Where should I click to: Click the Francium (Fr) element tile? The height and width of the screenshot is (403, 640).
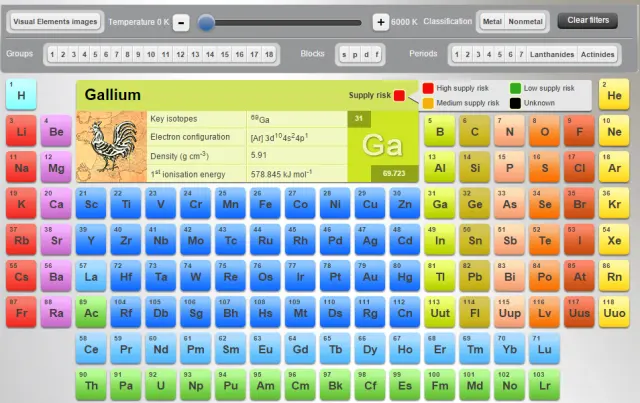click(21, 313)
